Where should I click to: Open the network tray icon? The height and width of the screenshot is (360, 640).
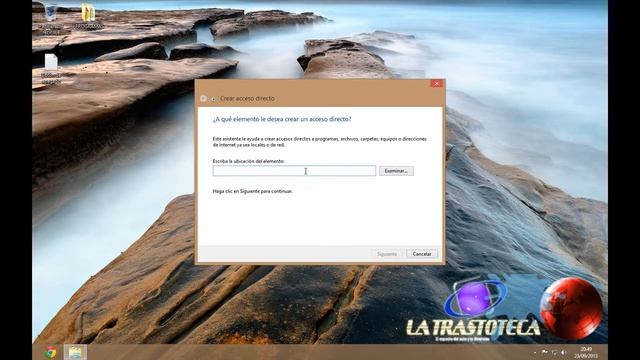pos(554,352)
